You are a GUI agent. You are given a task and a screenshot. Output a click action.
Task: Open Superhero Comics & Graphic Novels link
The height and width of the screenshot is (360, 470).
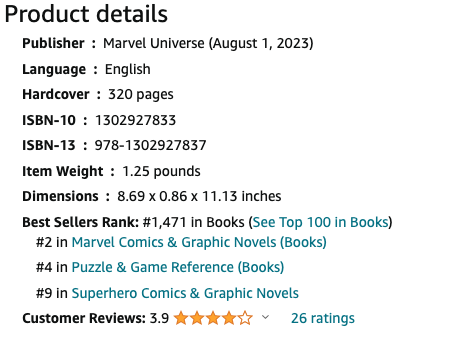point(185,293)
